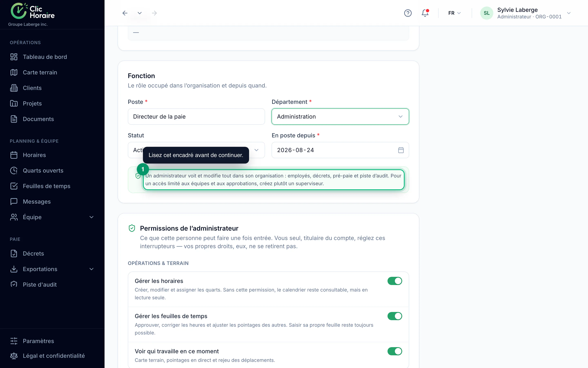Open Tableau de bord dashboard icon

pos(14,57)
